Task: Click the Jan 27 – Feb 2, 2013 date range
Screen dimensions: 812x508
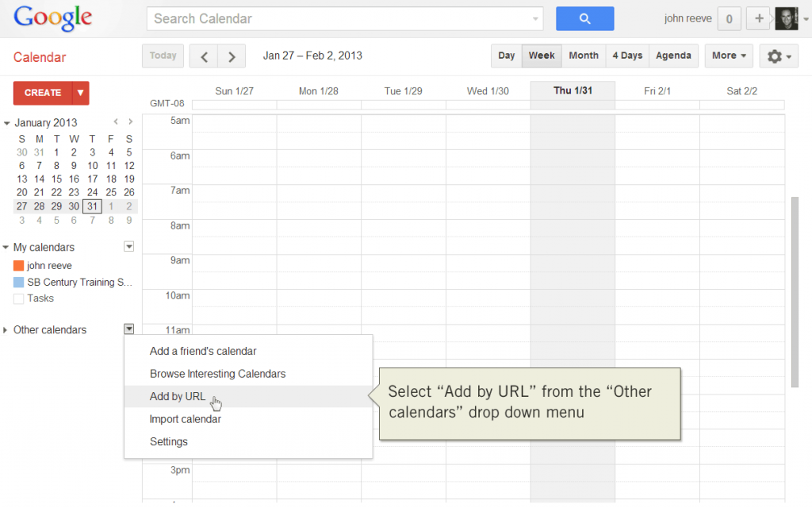Action: [x=312, y=56]
